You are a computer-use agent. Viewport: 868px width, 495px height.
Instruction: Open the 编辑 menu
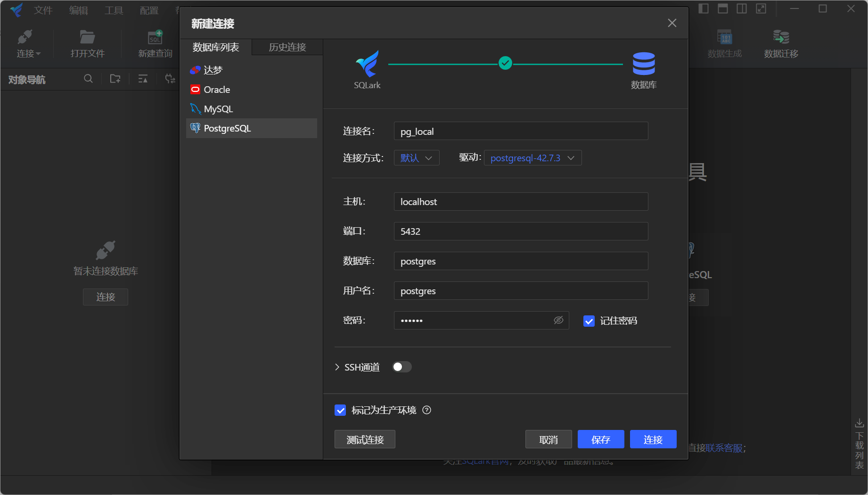[78, 10]
